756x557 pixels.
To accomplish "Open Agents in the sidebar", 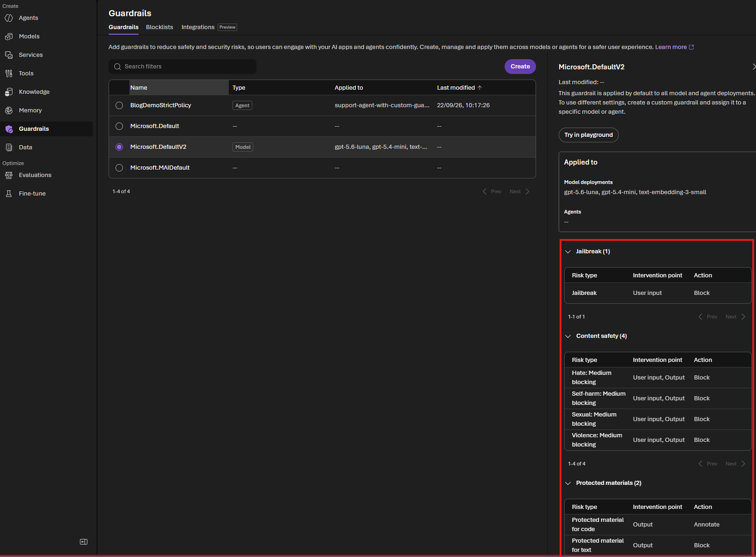I will click(28, 18).
